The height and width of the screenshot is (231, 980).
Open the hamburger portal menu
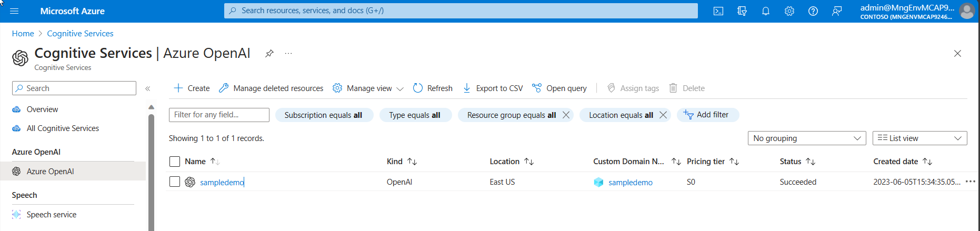(14, 11)
